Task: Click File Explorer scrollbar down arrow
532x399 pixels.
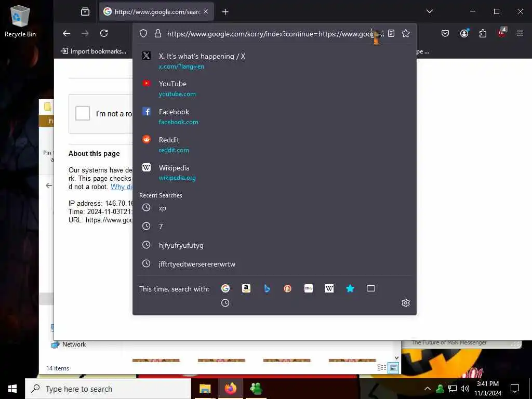Action: [x=396, y=357]
